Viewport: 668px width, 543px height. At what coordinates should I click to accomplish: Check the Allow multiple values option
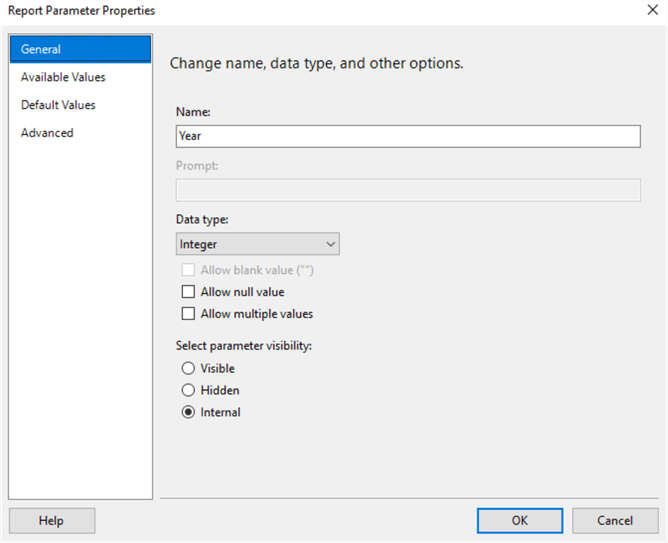188,314
